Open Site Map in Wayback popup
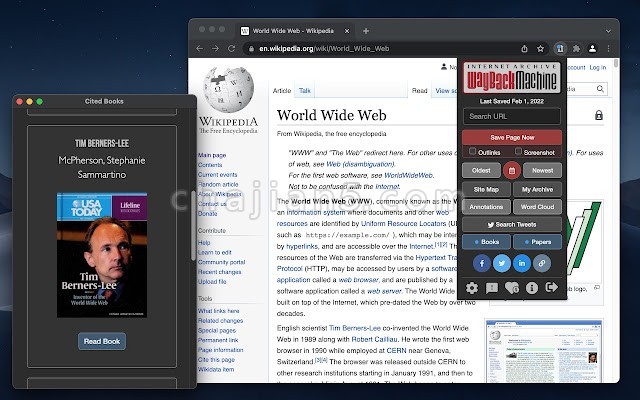Viewport: 640px width, 400px height. (486, 190)
